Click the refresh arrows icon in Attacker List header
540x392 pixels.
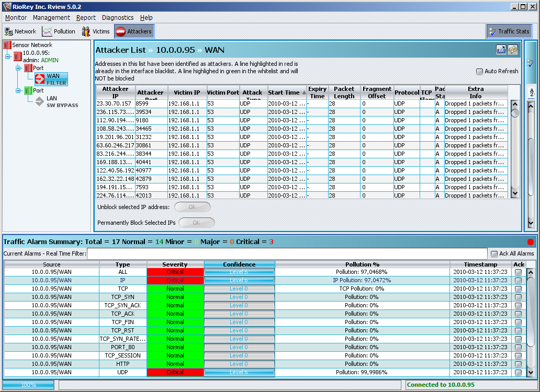(513, 50)
